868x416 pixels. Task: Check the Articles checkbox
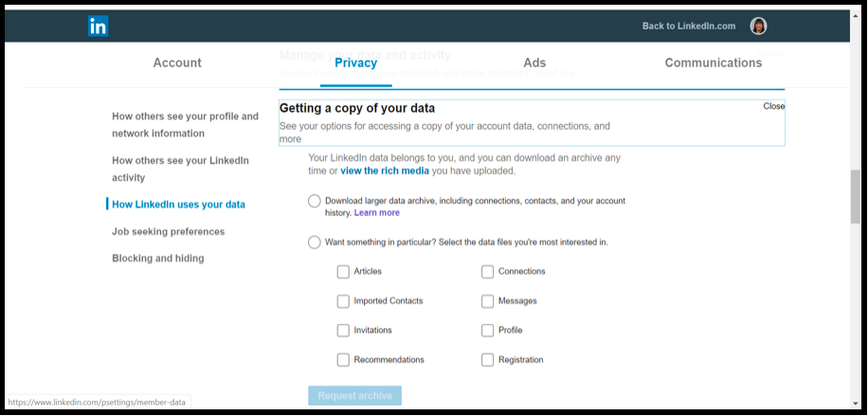coord(343,272)
